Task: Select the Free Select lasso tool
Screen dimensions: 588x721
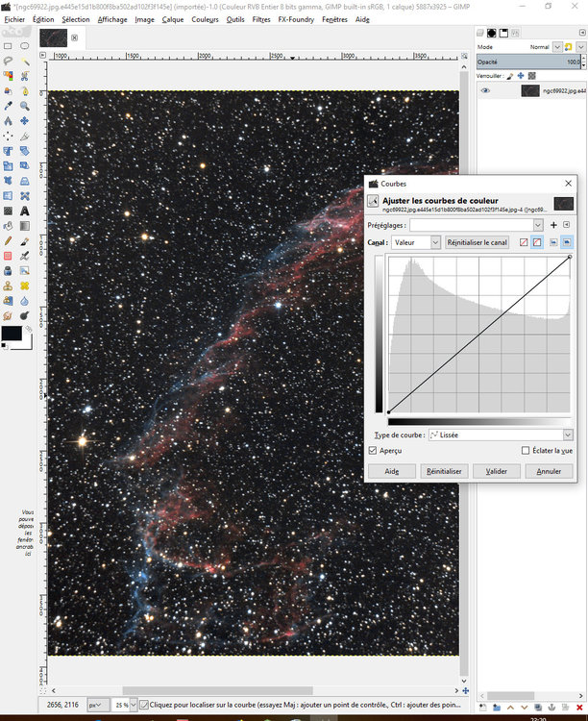Action: coord(8,62)
